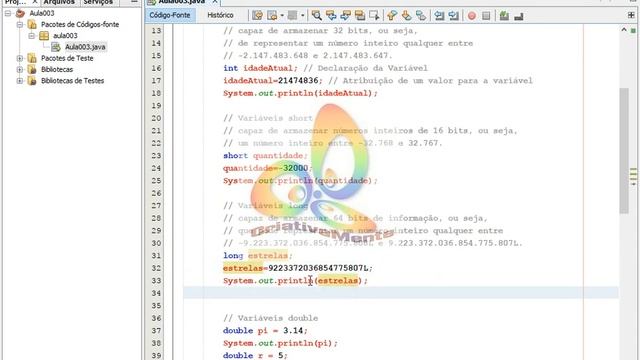Click the 'int idadeActual;' declaration on line 16
Viewport: 640px width, 360px height.
click(x=260, y=68)
